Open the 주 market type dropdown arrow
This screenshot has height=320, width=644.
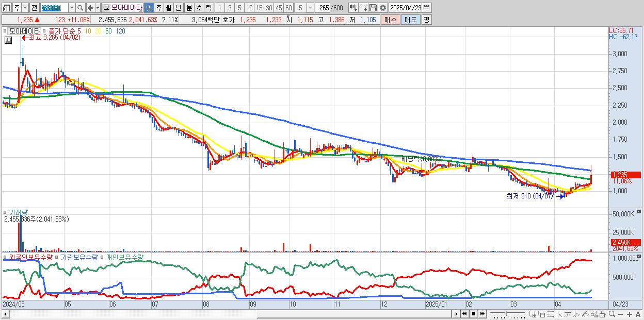[25, 8]
